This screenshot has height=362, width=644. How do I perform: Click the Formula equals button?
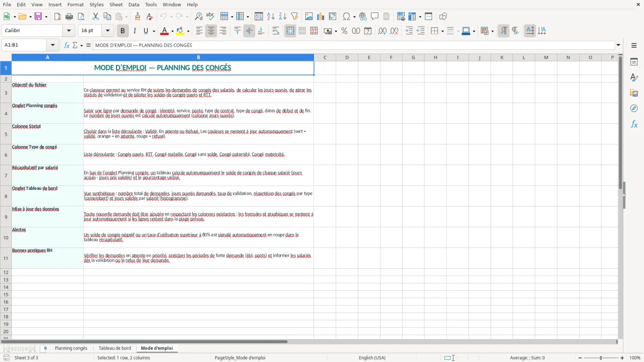(x=89, y=45)
